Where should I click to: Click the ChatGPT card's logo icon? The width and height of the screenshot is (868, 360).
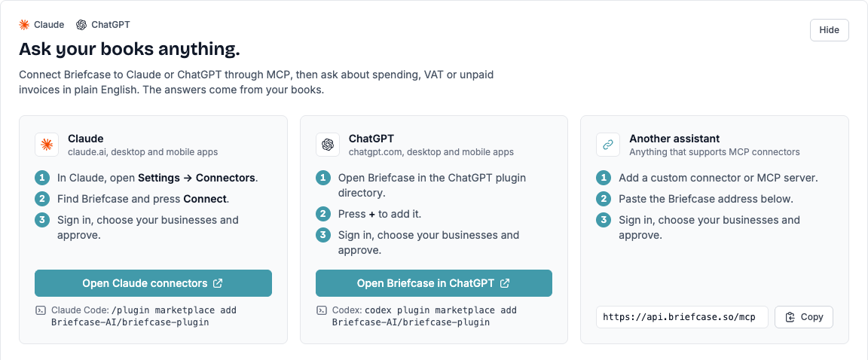point(327,145)
